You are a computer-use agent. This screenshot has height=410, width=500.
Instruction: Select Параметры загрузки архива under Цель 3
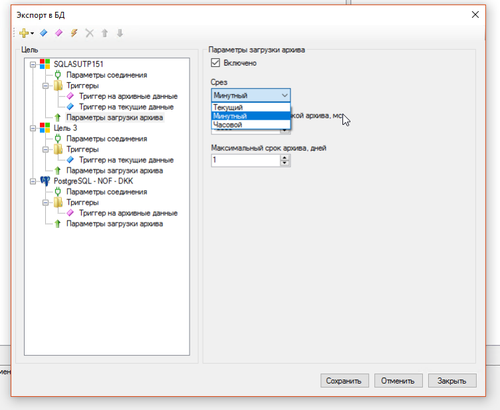click(x=115, y=171)
